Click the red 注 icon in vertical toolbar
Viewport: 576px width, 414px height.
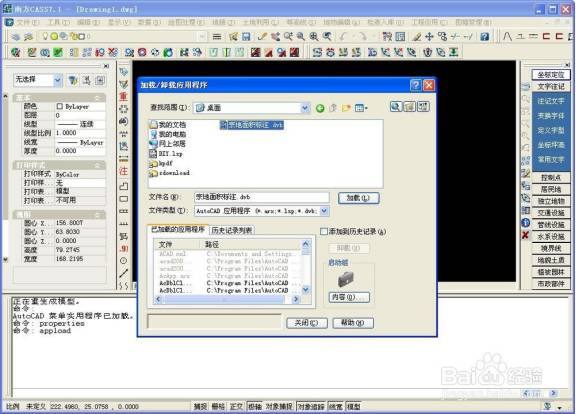tap(123, 171)
